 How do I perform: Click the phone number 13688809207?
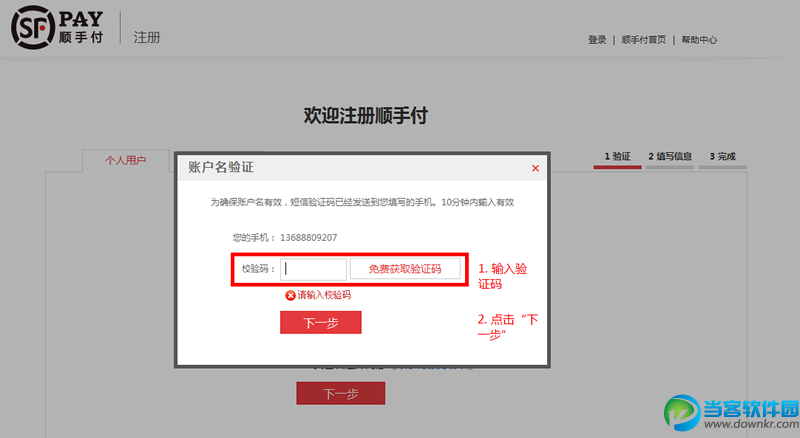tap(309, 237)
